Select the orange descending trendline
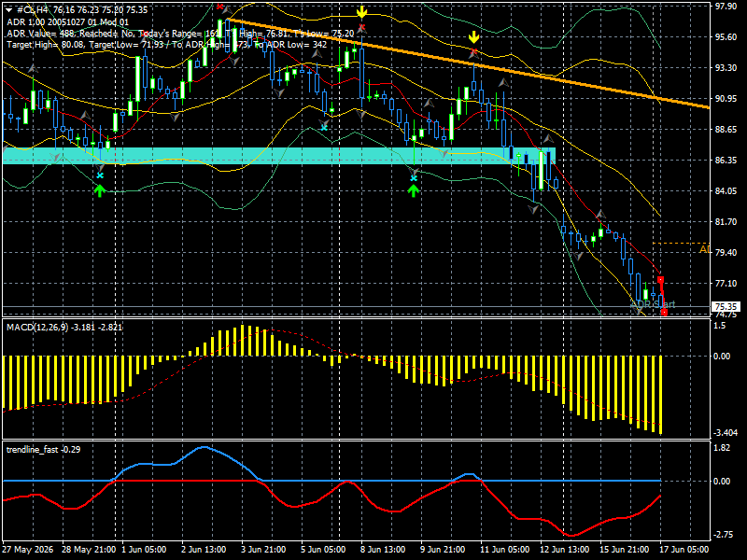The image size is (747, 560). 468,63
